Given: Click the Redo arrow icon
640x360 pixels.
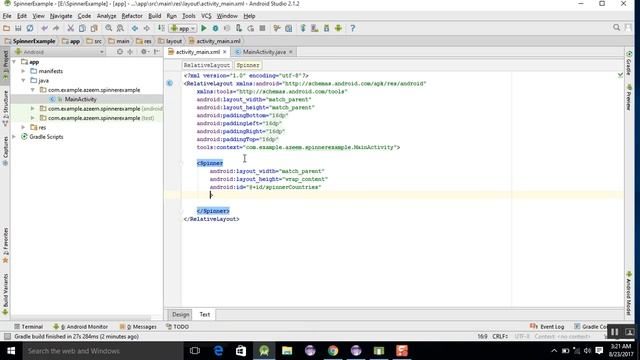Looking at the screenshot, I should point(56,28).
